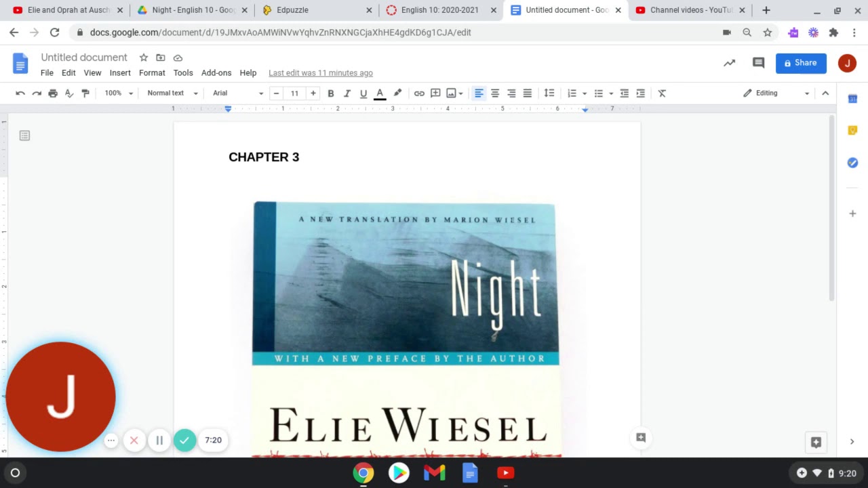This screenshot has height=488, width=868.
Task: Open the highlight color picker
Action: [397, 94]
